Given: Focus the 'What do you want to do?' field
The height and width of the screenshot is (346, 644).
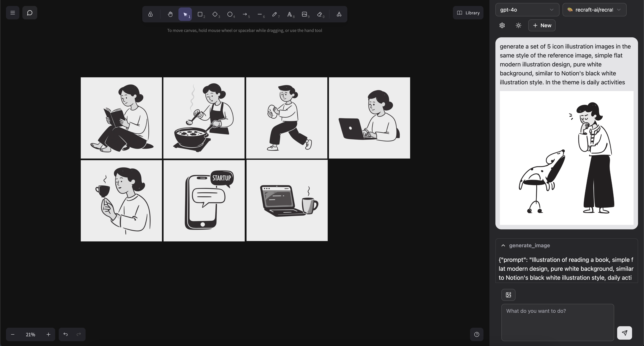Looking at the screenshot, I should click(557, 322).
